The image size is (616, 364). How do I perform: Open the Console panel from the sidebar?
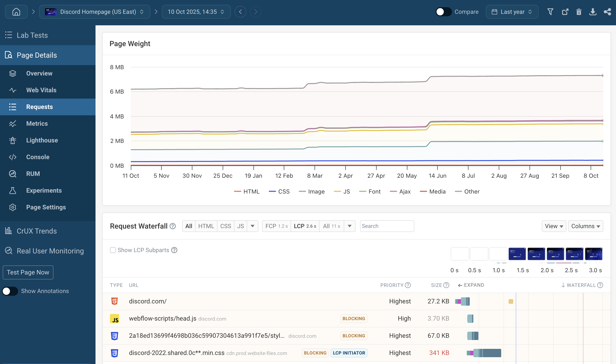(38, 157)
